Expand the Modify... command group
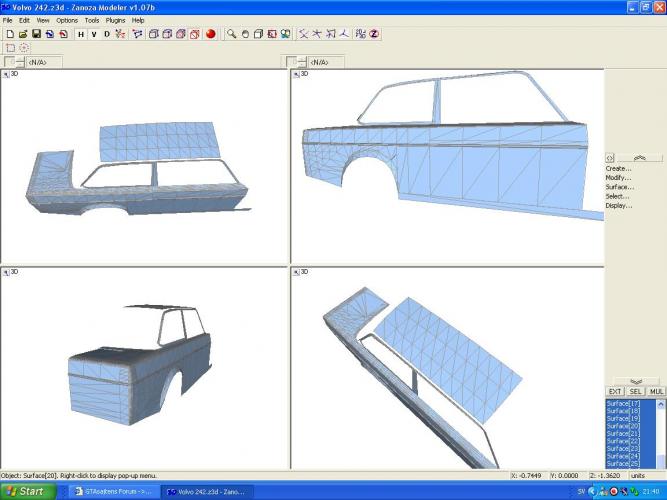The height and width of the screenshot is (500, 667). (x=618, y=177)
